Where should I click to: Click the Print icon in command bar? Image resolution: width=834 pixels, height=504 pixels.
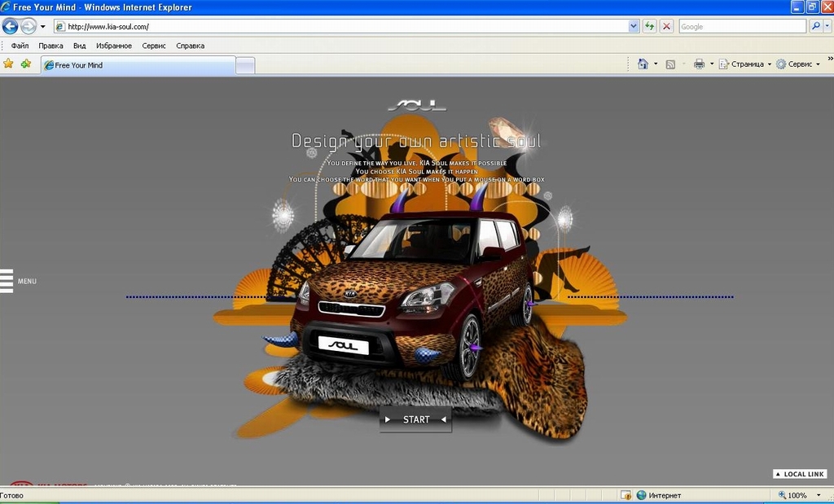point(698,64)
